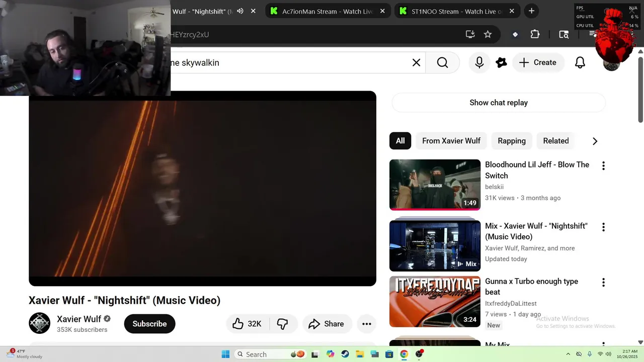
Task: Click the ItxfreddyDaLittest channel name
Action: click(511, 303)
